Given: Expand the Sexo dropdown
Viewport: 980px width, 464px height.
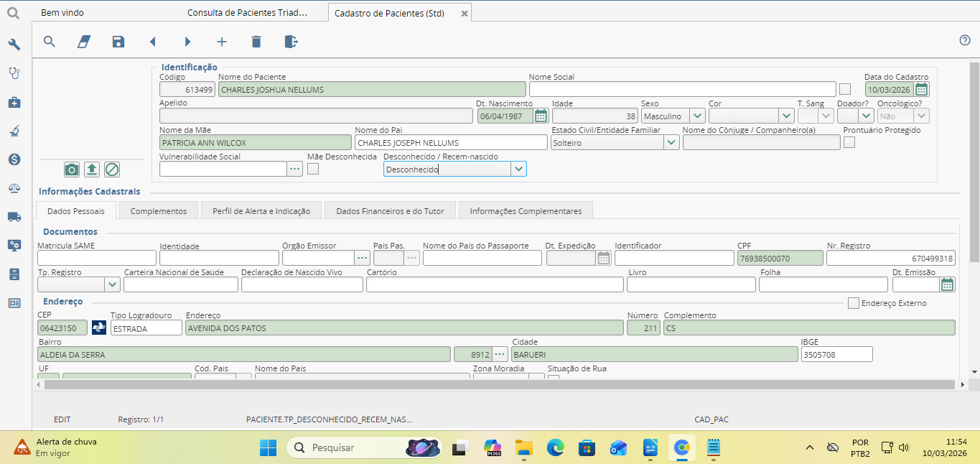Looking at the screenshot, I should pyautogui.click(x=696, y=116).
